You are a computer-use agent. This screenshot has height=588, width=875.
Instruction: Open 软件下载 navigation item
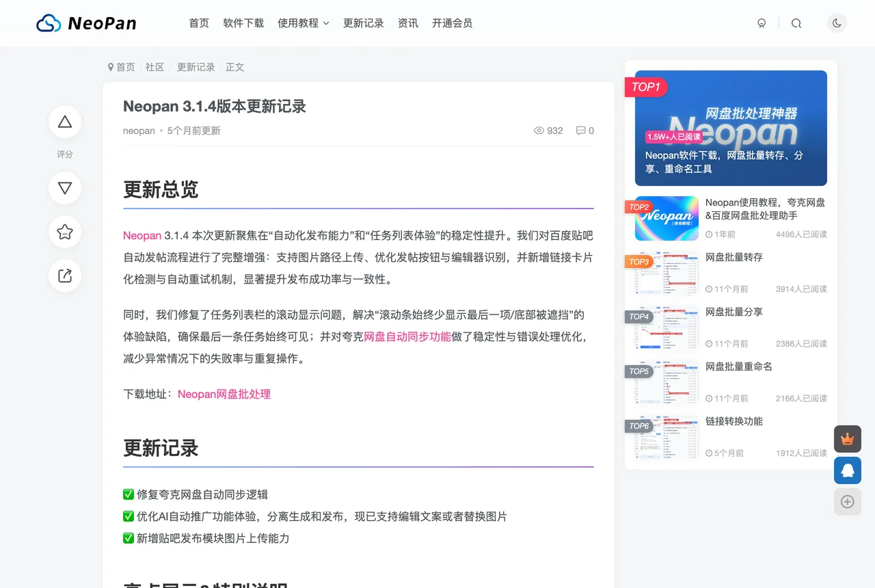point(243,23)
